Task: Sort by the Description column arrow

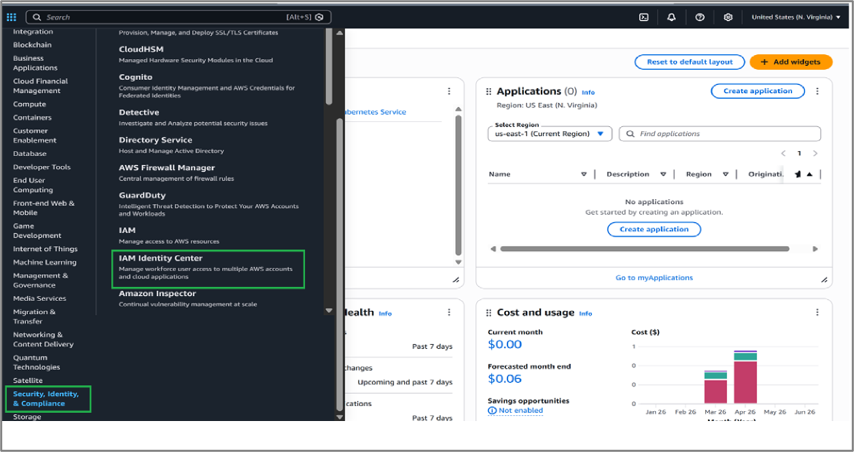Action: (663, 174)
